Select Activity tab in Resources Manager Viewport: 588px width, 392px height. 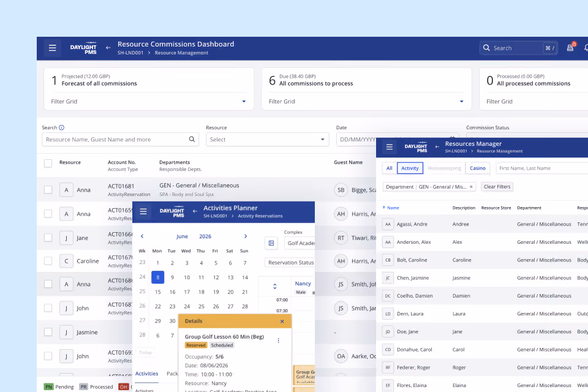410,168
